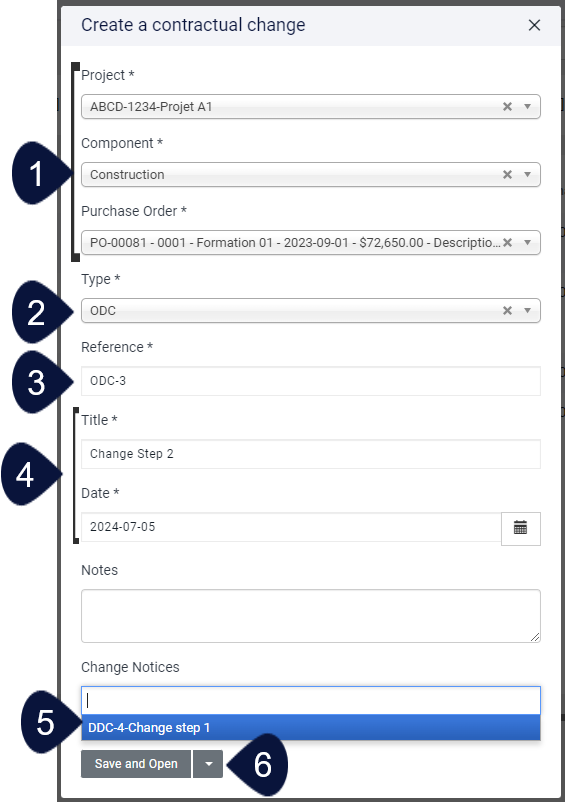Remove the selected Purchase Order via x icon

507,242
